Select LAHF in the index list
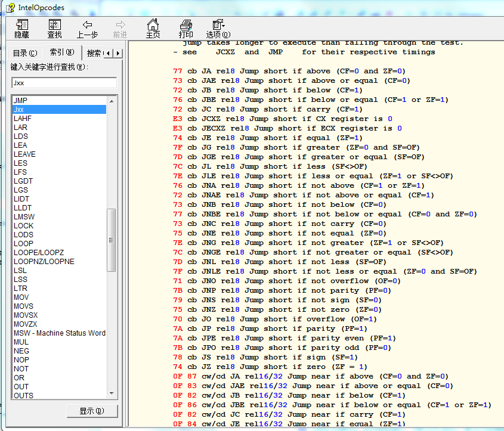This screenshot has width=504, height=431. [60, 119]
